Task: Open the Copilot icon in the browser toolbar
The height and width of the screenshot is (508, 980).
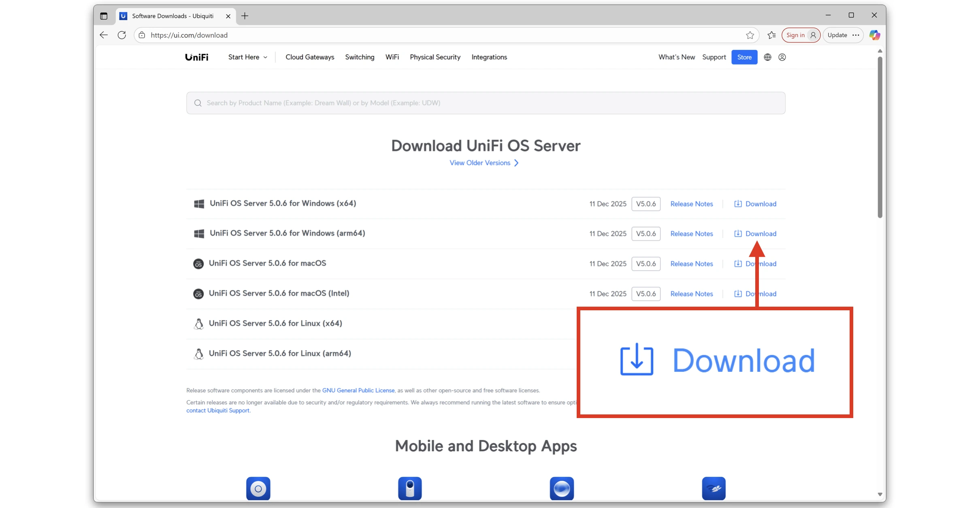Action: click(x=875, y=35)
